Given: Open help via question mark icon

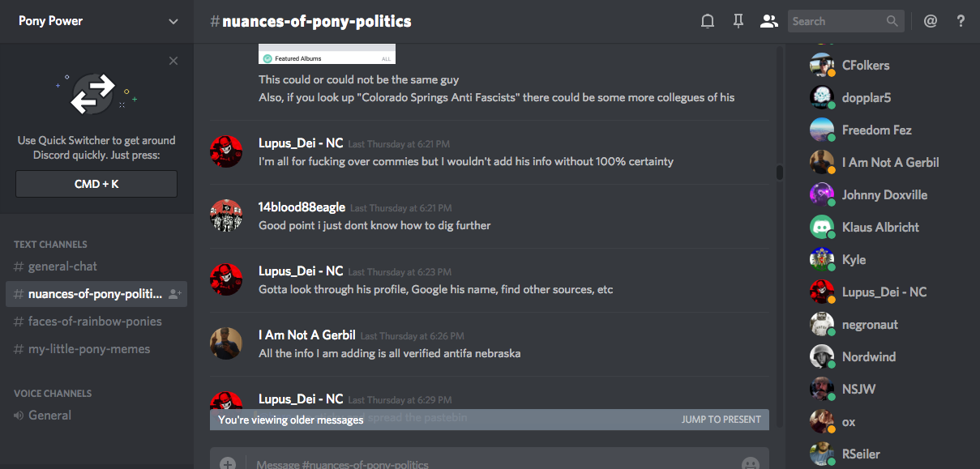Looking at the screenshot, I should point(961,22).
